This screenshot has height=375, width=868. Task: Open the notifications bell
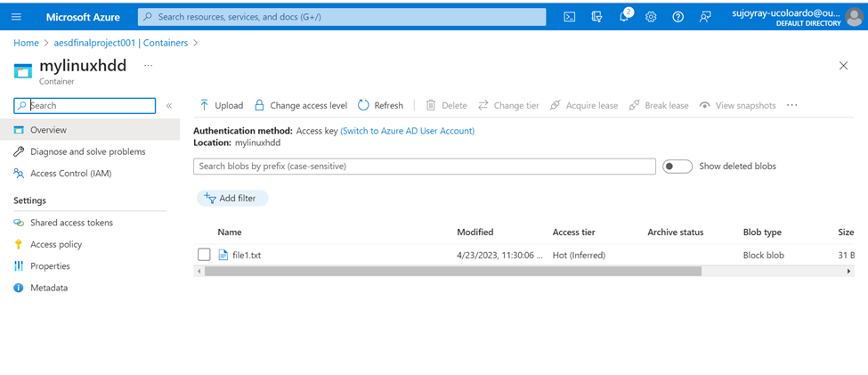(624, 17)
